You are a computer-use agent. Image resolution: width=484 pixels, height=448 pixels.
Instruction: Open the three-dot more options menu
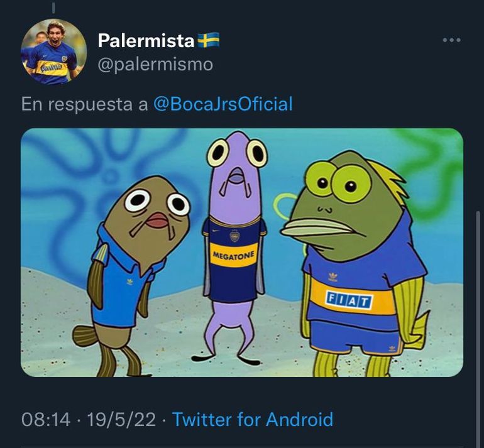[451, 40]
